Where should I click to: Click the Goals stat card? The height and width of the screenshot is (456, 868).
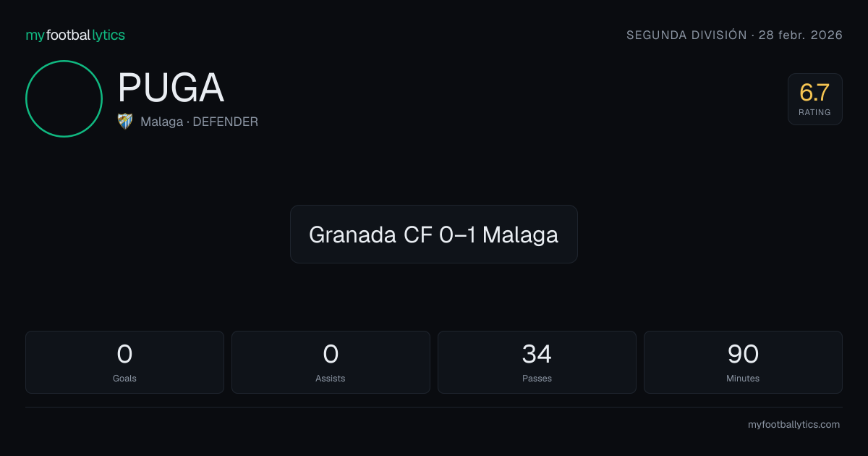(x=124, y=362)
